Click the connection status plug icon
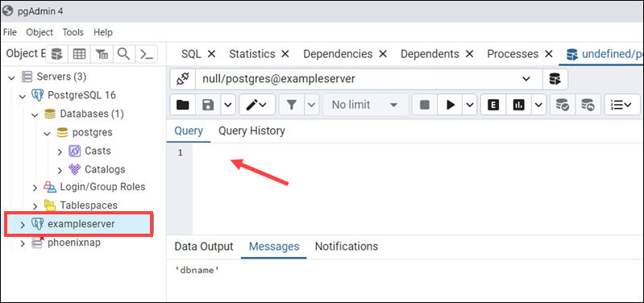The width and height of the screenshot is (644, 303). coord(183,79)
